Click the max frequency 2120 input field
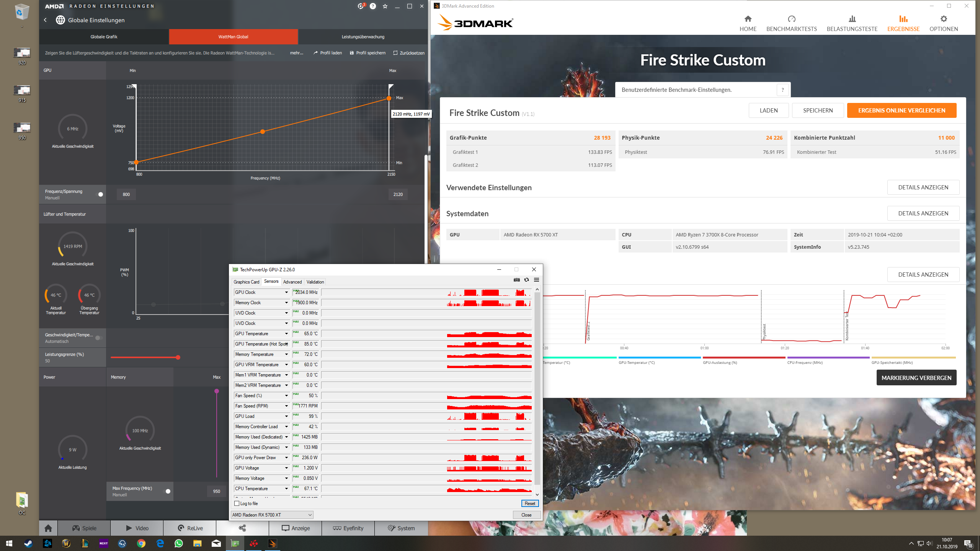 point(398,194)
